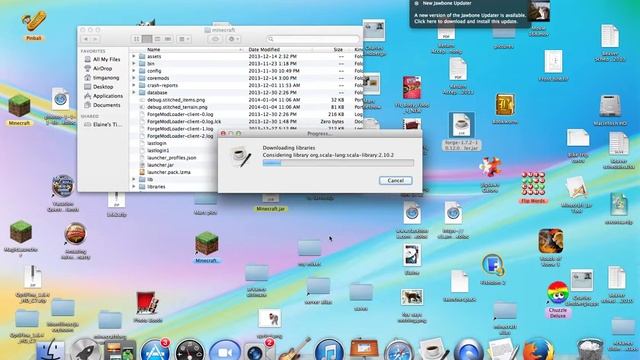640x360 pixels.
Task: Switch Finder to Cover Flow view
Action: point(168,39)
